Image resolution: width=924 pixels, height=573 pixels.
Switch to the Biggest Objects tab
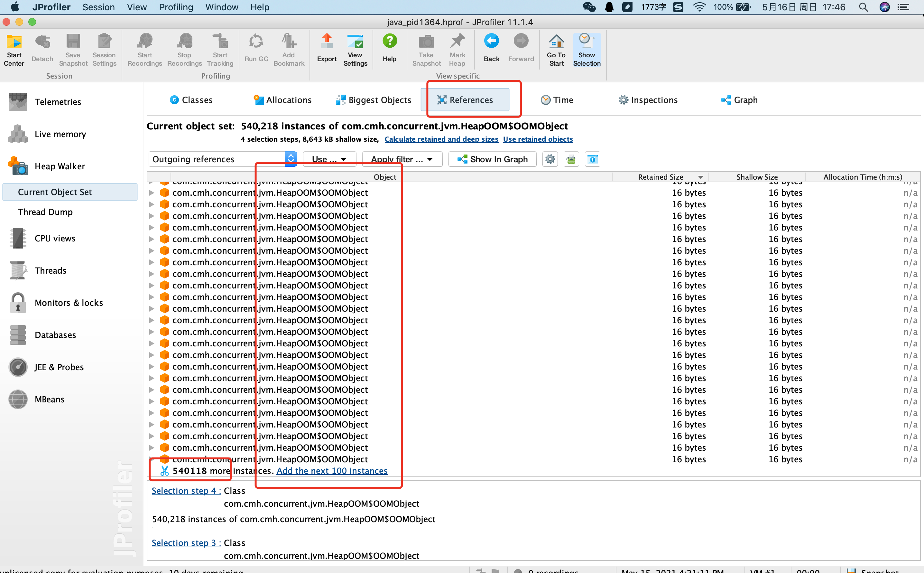[x=374, y=100]
